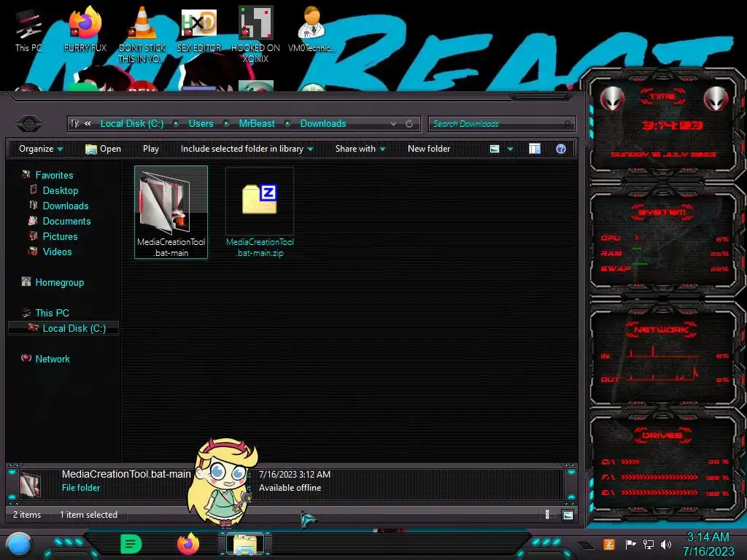Click the volume speaker tray icon

(x=666, y=544)
